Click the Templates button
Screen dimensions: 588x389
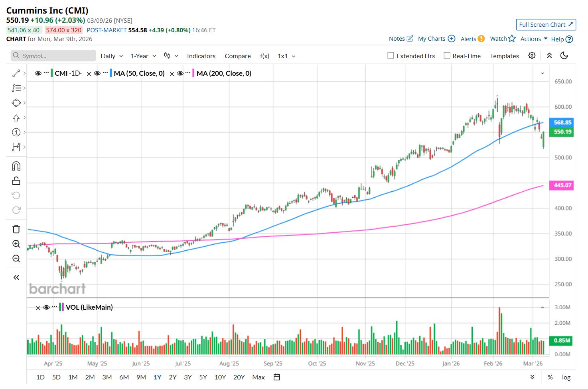(504, 56)
